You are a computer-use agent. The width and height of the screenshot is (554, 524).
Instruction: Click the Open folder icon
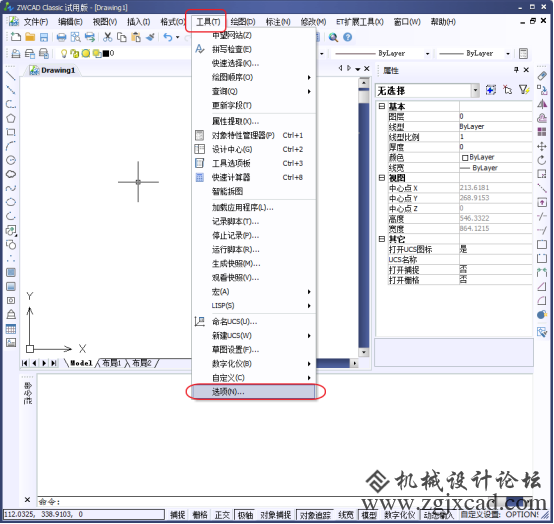pyautogui.click(x=30, y=37)
